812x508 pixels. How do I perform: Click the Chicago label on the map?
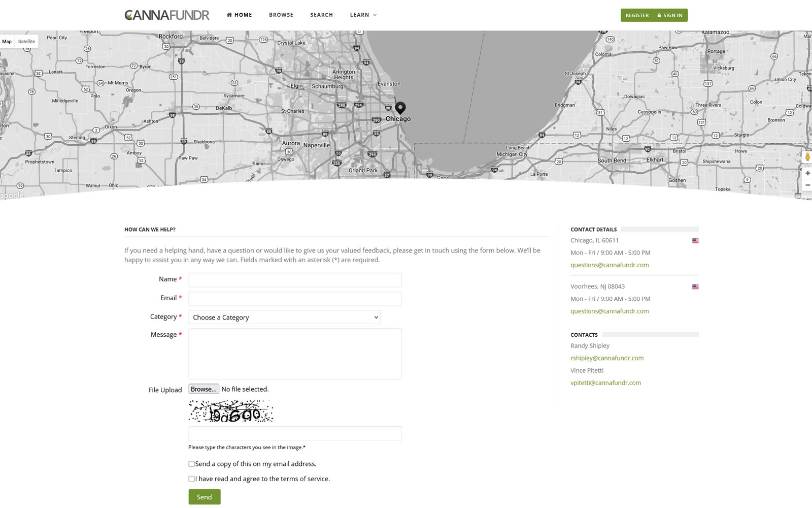click(x=398, y=119)
